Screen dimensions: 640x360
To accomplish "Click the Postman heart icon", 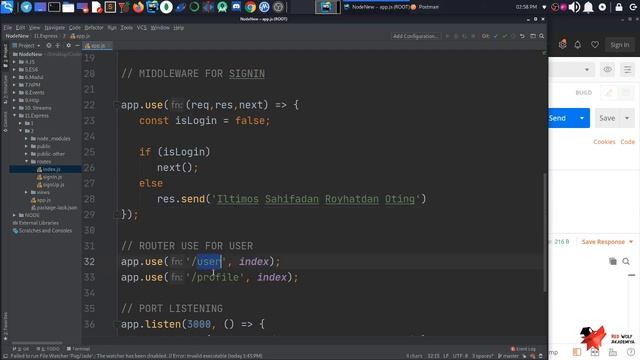I will tap(595, 44).
